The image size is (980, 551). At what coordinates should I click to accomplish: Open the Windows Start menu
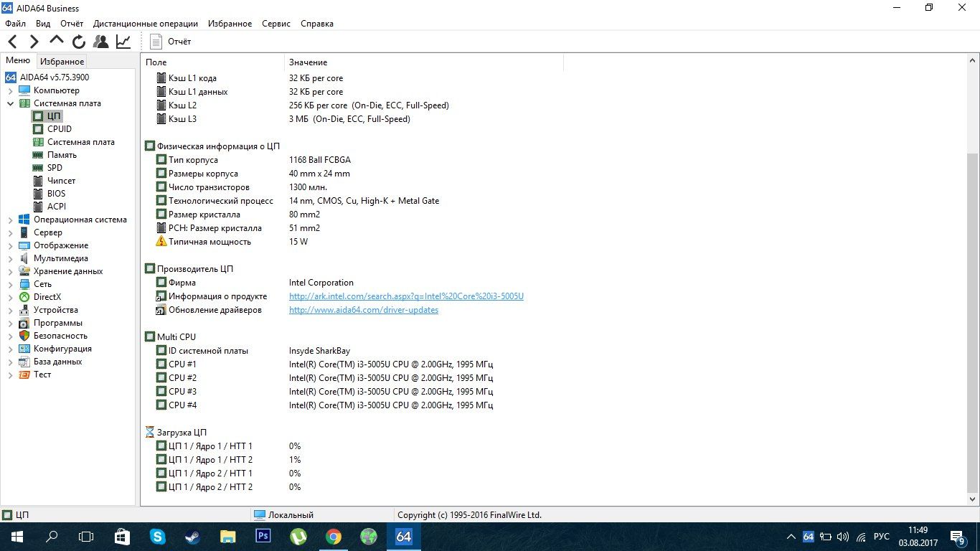pos(17,537)
